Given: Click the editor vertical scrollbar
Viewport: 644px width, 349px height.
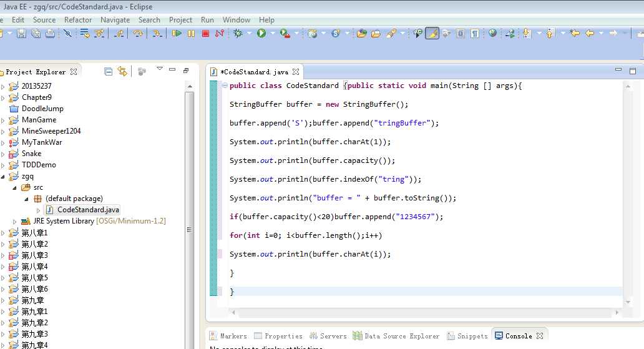Looking at the screenshot, I should (628, 194).
